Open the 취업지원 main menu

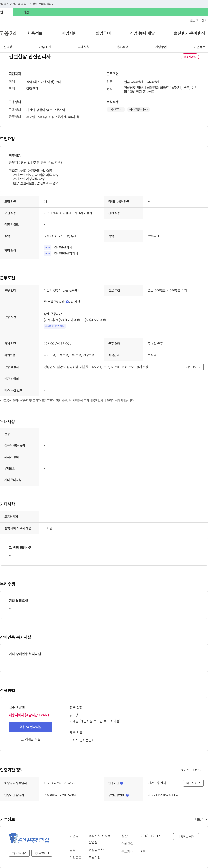click(x=69, y=33)
